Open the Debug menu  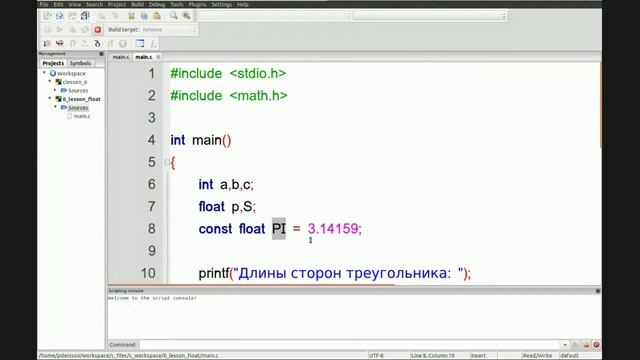click(157, 4)
